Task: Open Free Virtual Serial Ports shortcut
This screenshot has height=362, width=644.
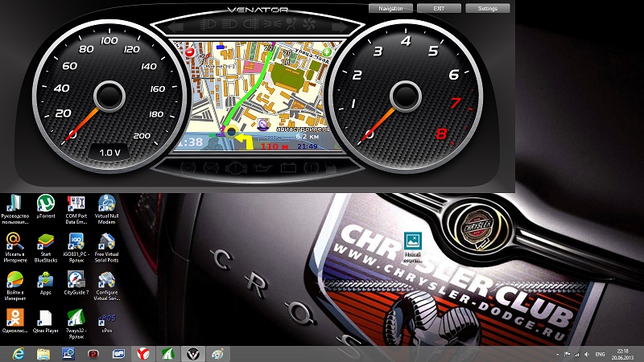Action: (x=106, y=248)
